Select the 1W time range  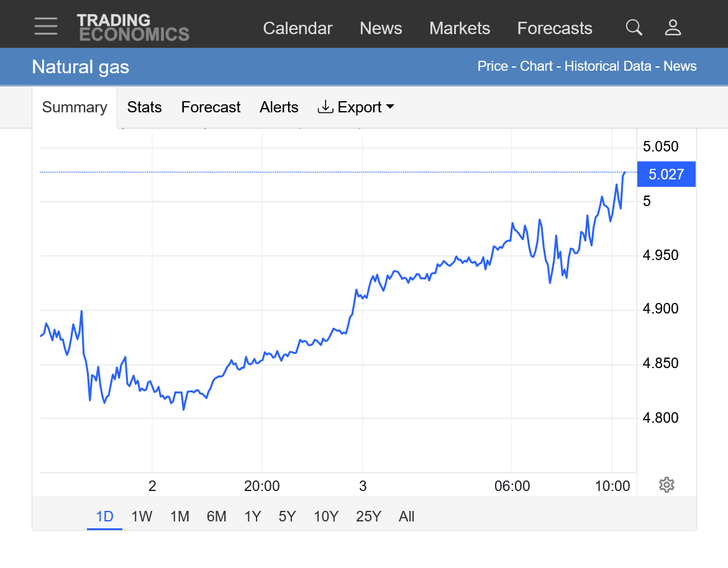click(142, 516)
